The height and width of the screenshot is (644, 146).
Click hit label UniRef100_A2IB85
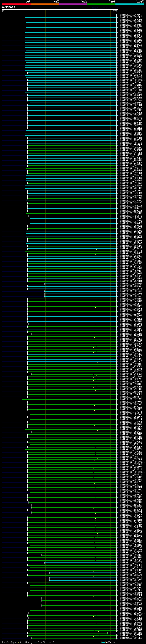click(131, 93)
